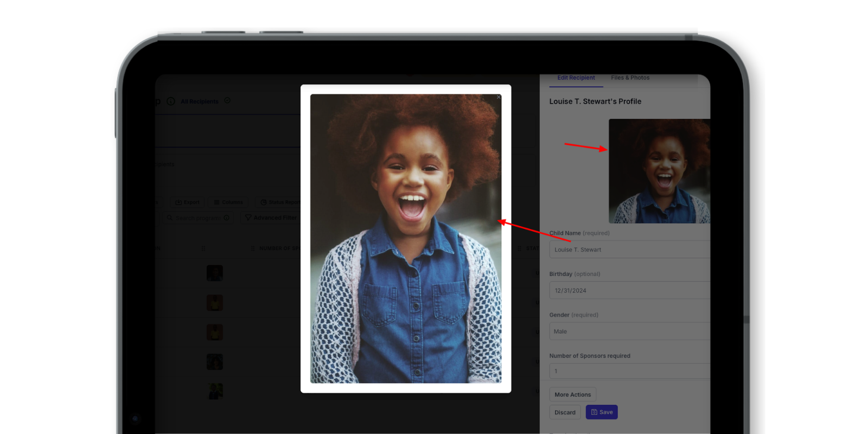Click the Child Name input field
The width and height of the screenshot is (868, 434).
tap(629, 250)
